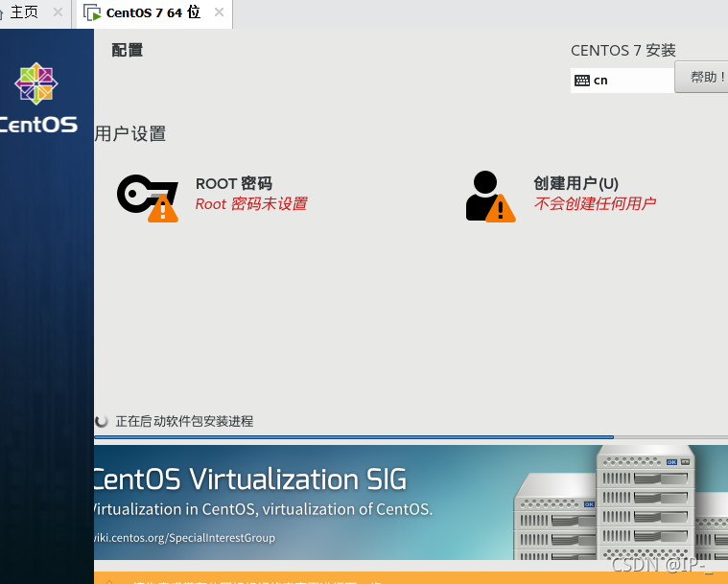This screenshot has height=584, width=728.
Task: Click the spinning progress indicator icon
Action: click(102, 421)
